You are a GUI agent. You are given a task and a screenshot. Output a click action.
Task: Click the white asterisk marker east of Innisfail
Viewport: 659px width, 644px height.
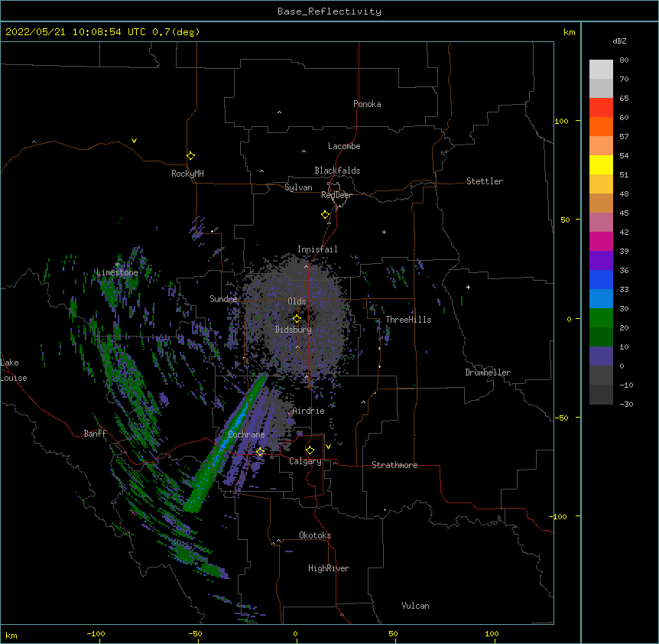(x=384, y=232)
